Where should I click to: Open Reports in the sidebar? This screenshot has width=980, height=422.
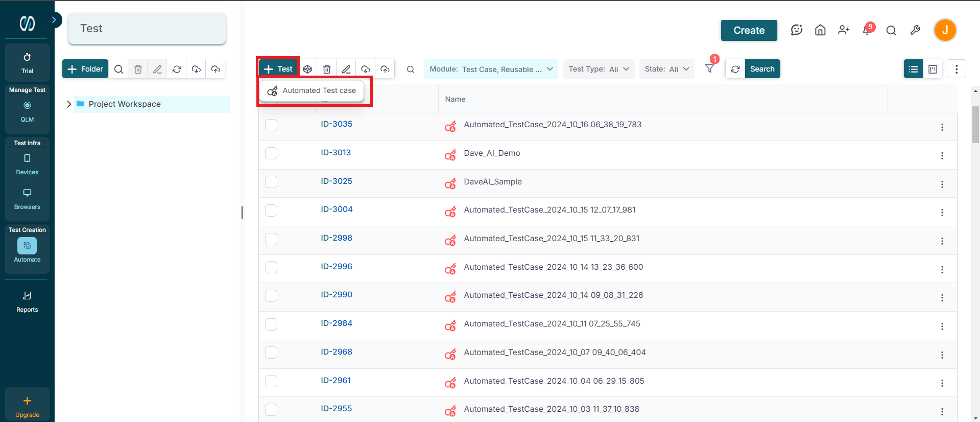click(x=27, y=301)
